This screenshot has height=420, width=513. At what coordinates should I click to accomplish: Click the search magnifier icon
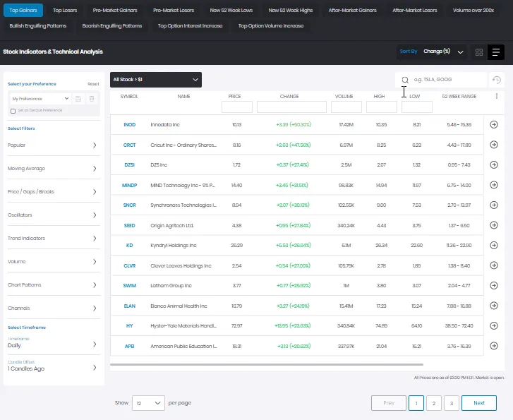[x=405, y=80]
